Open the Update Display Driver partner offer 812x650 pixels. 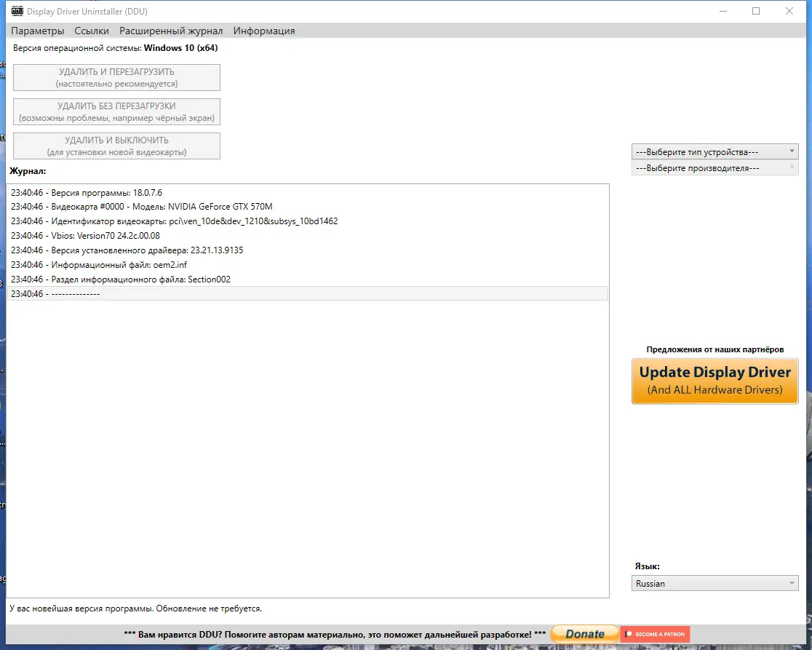715,380
